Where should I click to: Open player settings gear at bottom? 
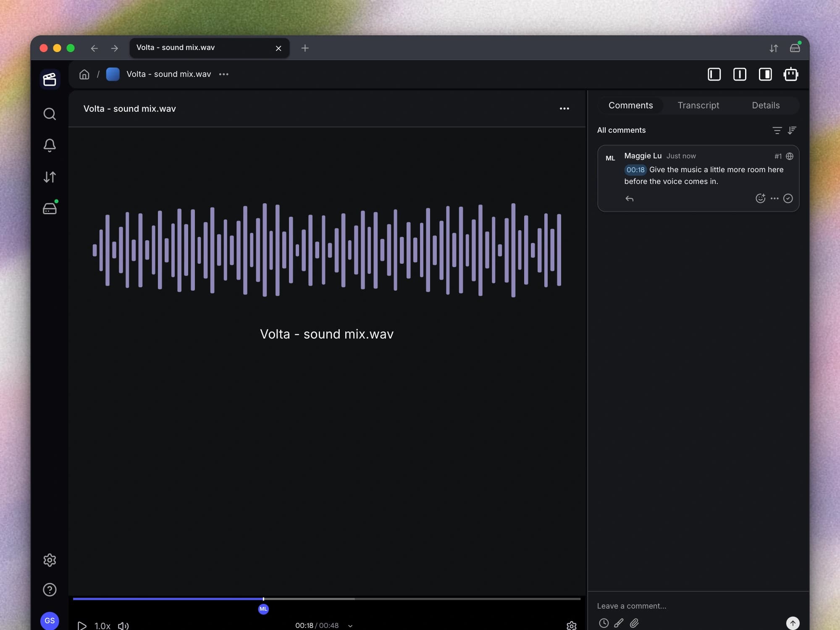pyautogui.click(x=571, y=626)
